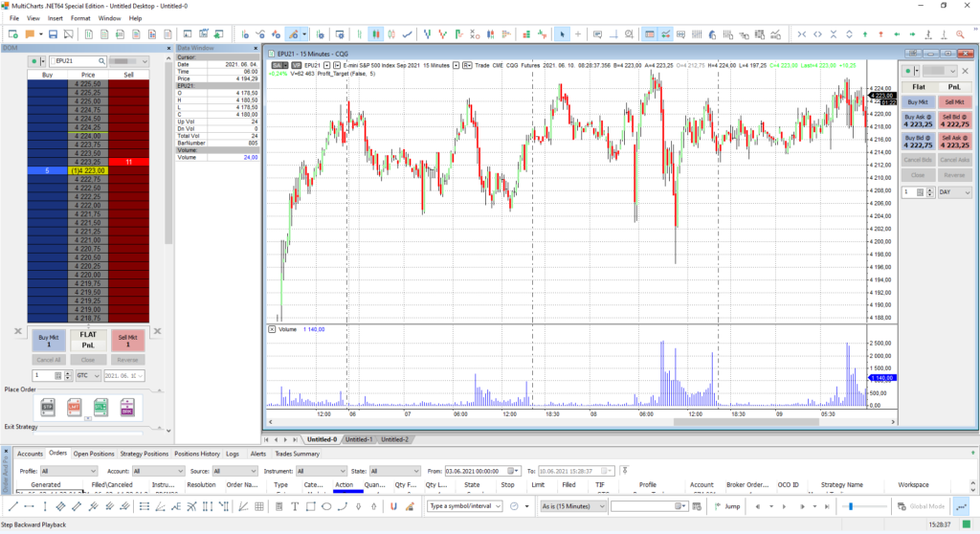Screen dimensions: 980x534
Task: Adjust the playback speed slider
Action: [850, 505]
